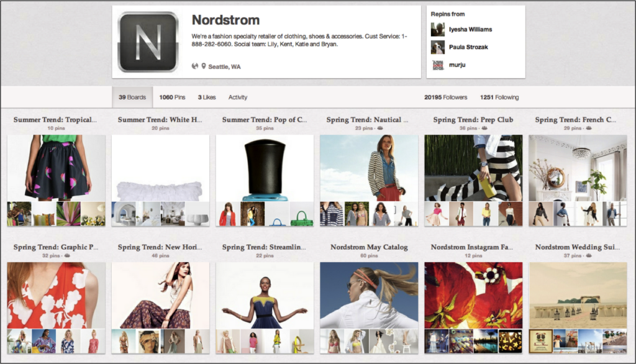
Task: Open Summer Trend: Tropical board cover image
Action: (56, 167)
